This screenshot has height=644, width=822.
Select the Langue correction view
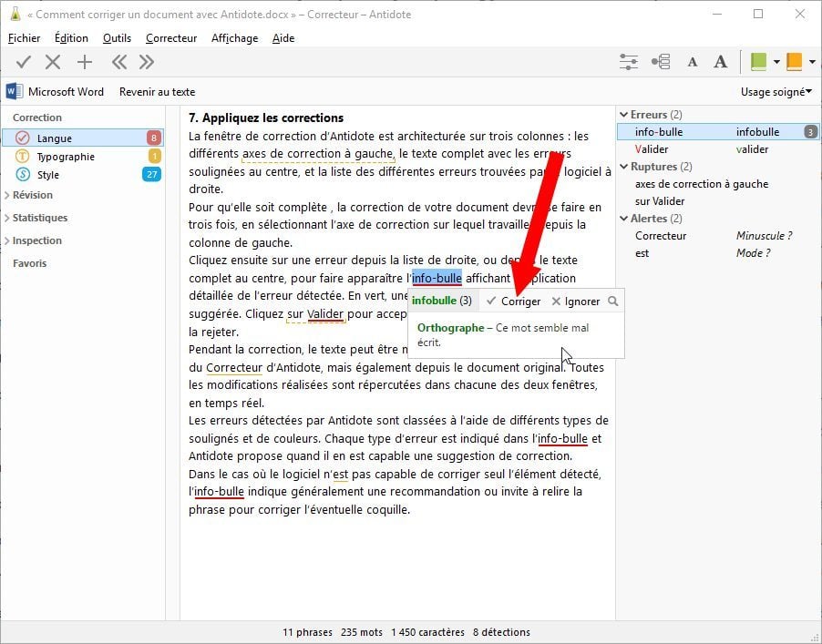point(83,138)
